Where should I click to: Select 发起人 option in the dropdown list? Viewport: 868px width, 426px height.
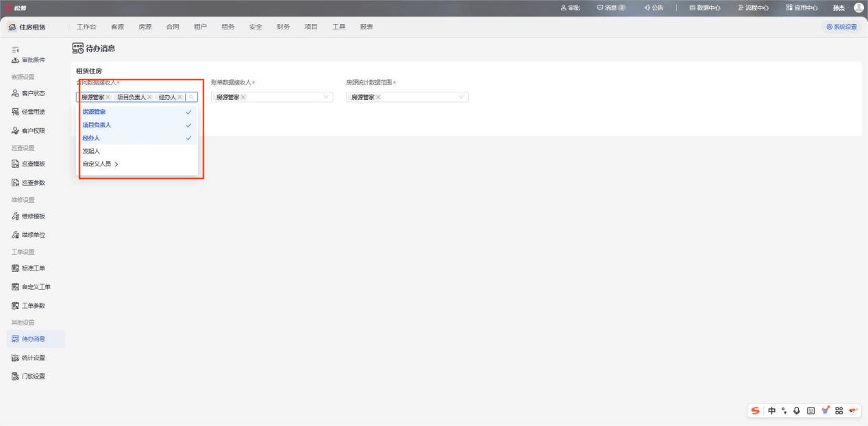pos(137,151)
